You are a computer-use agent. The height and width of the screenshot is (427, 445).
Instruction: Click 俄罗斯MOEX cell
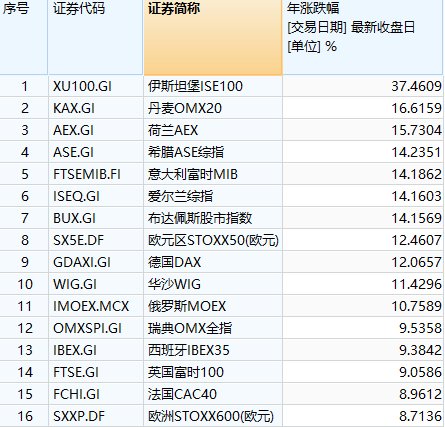213,306
